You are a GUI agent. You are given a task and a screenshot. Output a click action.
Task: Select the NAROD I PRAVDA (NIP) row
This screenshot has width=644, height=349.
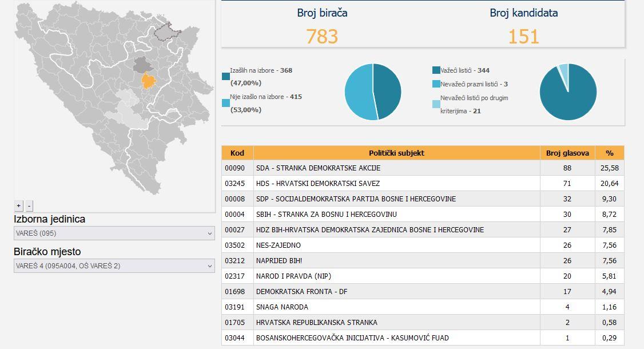[x=423, y=276]
